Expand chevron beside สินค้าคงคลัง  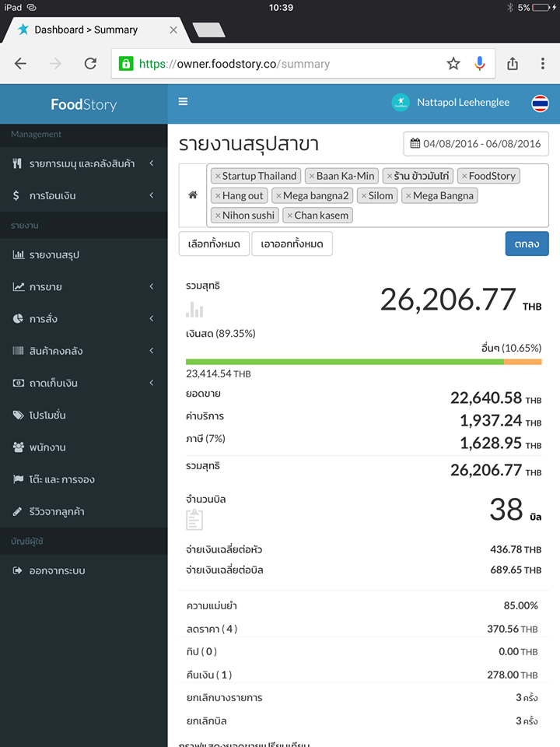pyautogui.click(x=152, y=351)
